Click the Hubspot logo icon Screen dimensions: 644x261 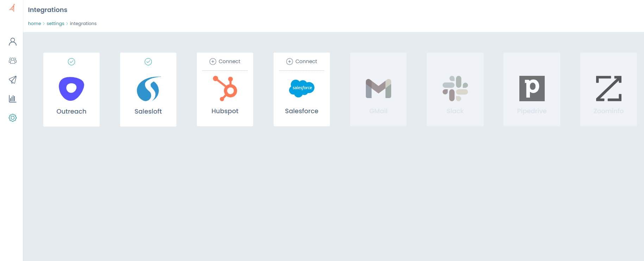(x=225, y=88)
